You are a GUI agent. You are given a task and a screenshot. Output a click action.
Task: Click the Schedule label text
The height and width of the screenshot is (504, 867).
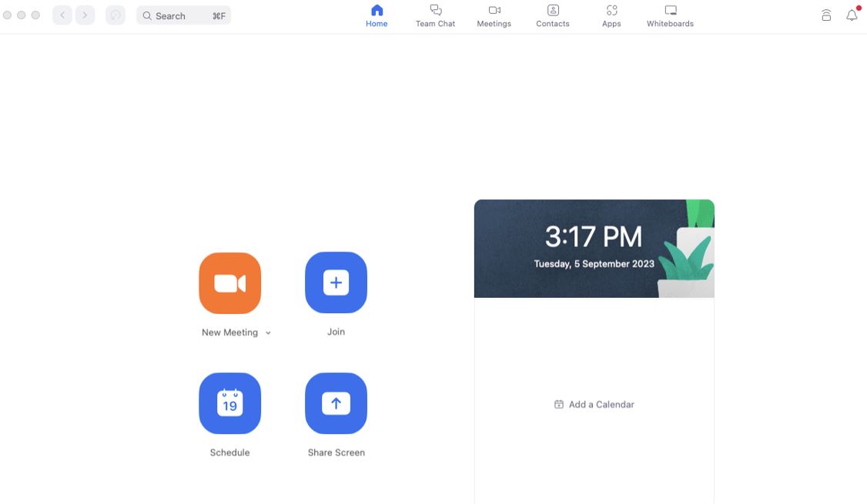pyautogui.click(x=230, y=452)
